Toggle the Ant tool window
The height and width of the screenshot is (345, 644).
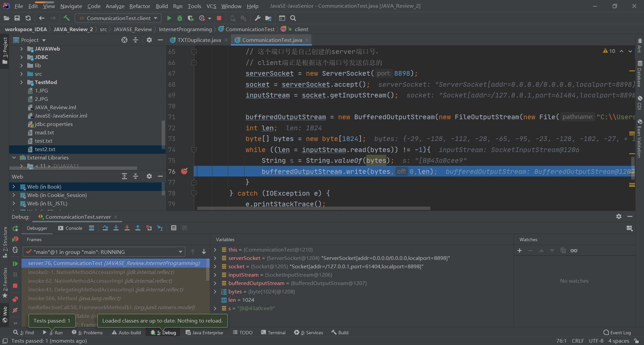[640, 46]
